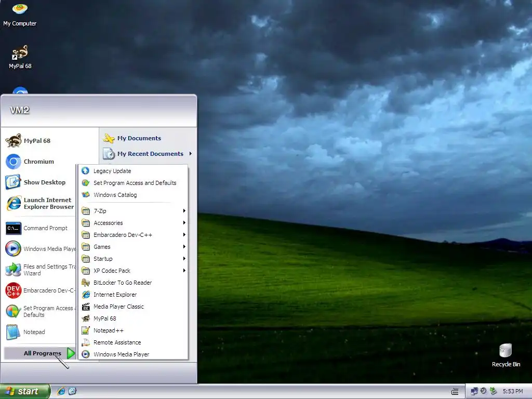Open Command Prompt from start menu

39,228
